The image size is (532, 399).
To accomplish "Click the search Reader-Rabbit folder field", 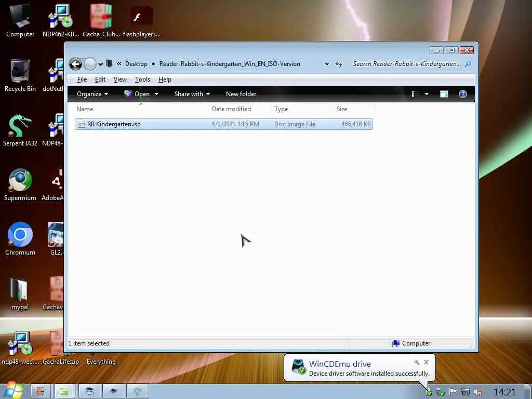I will click(x=407, y=64).
